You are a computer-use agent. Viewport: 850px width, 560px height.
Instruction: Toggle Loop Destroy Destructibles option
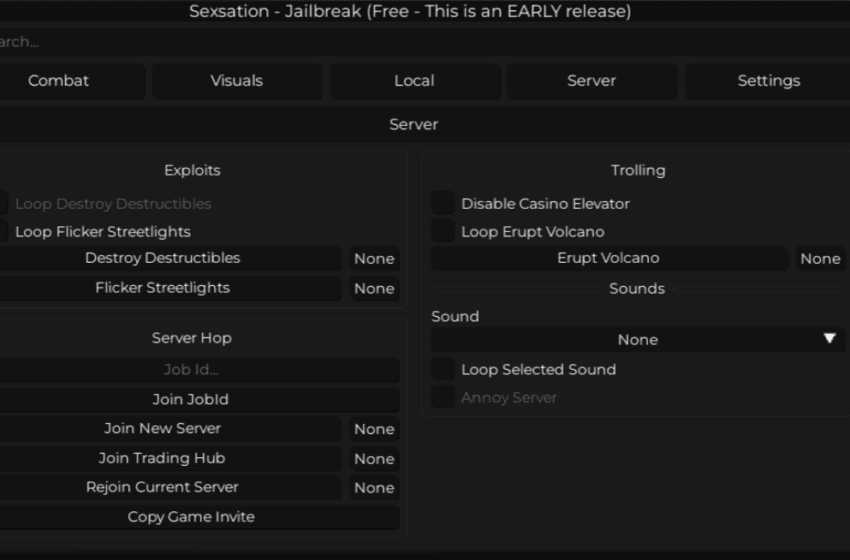pyautogui.click(x=3, y=203)
